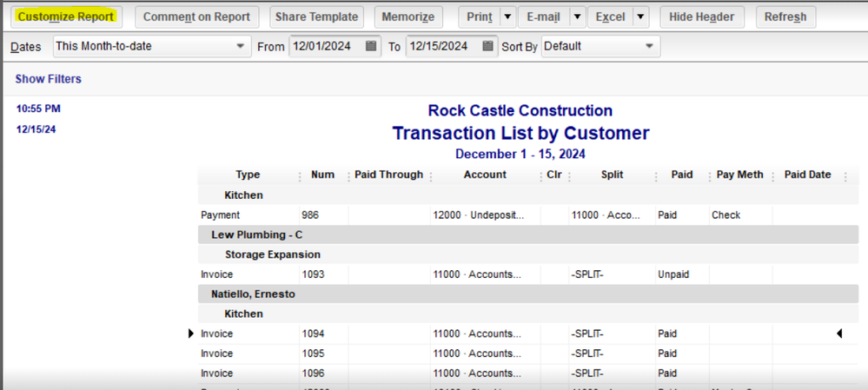This screenshot has height=390, width=868.
Task: Click the Share Template button
Action: [x=316, y=17]
